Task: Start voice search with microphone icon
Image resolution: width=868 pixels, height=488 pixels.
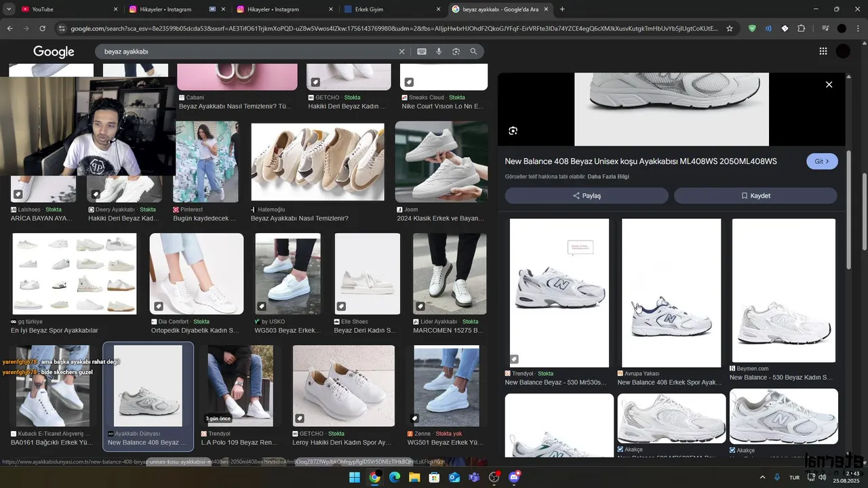Action: 439,52
